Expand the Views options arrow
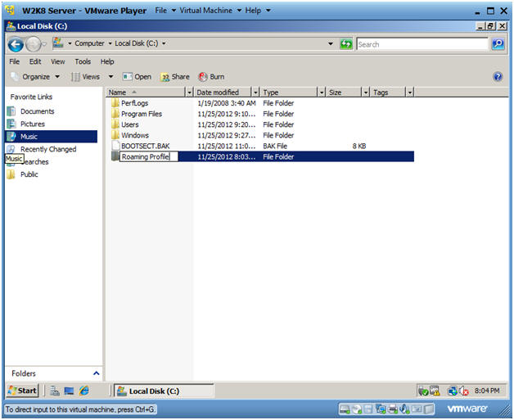The image size is (514, 420). (110, 77)
